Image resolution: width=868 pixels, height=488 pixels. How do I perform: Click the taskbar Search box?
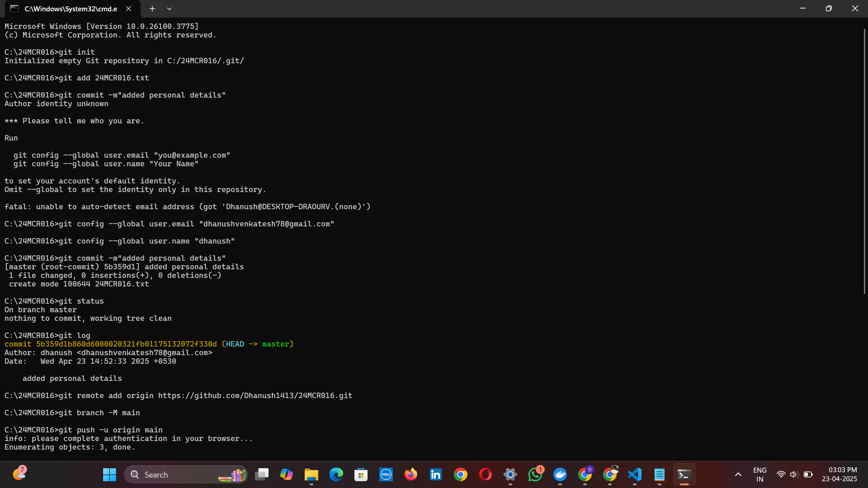pos(186,474)
